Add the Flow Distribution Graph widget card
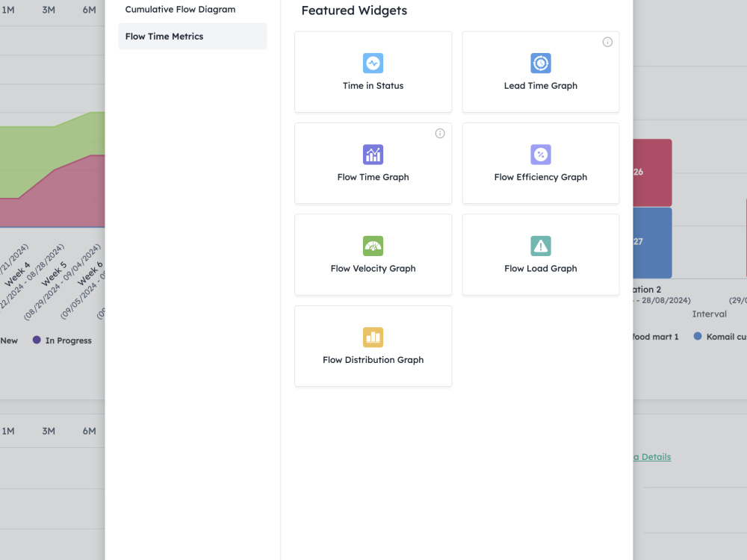 tap(373, 346)
